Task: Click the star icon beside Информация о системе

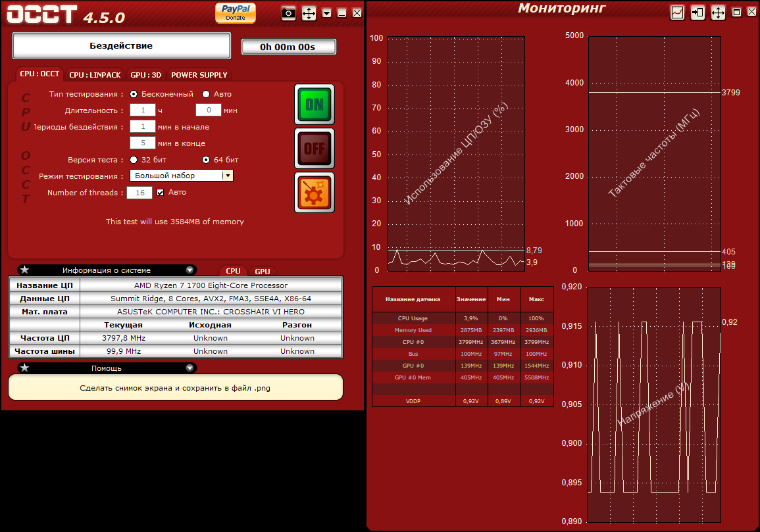Action: click(x=25, y=270)
